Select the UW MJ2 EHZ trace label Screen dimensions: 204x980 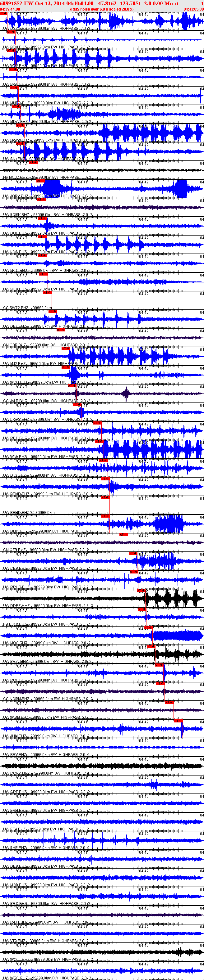click(x=47, y=364)
